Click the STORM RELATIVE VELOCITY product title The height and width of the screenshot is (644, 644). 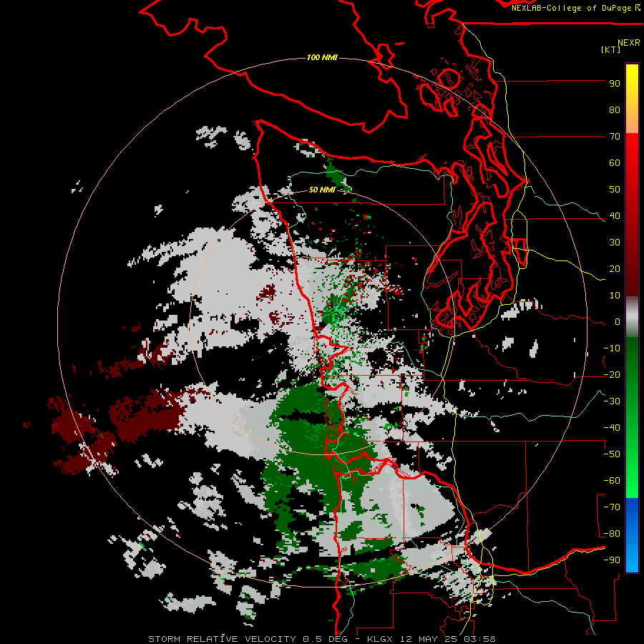pyautogui.click(x=222, y=639)
